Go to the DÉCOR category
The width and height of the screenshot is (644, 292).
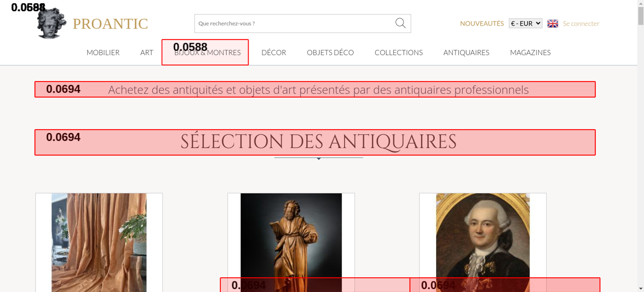[274, 52]
